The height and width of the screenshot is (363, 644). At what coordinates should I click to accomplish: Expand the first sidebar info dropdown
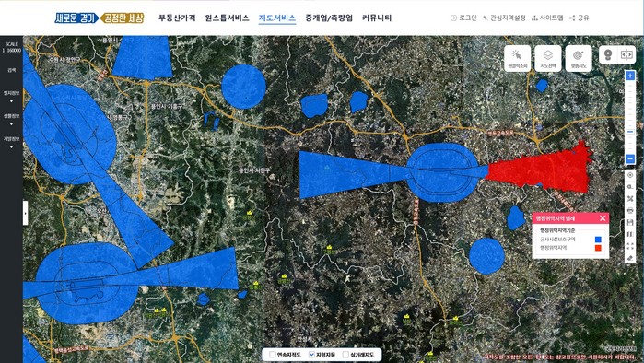(x=11, y=97)
